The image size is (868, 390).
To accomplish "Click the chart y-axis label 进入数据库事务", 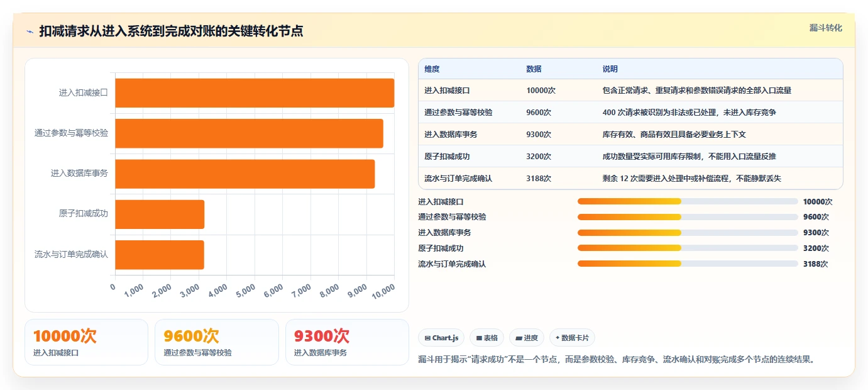I will click(x=79, y=173).
